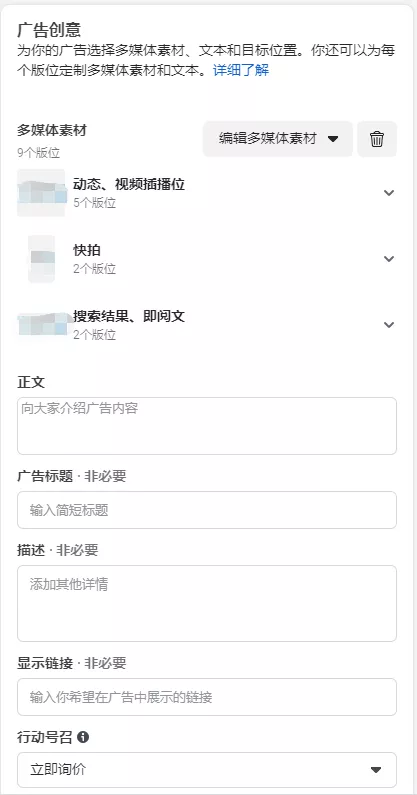Click the 快拍 row title

(x=87, y=250)
